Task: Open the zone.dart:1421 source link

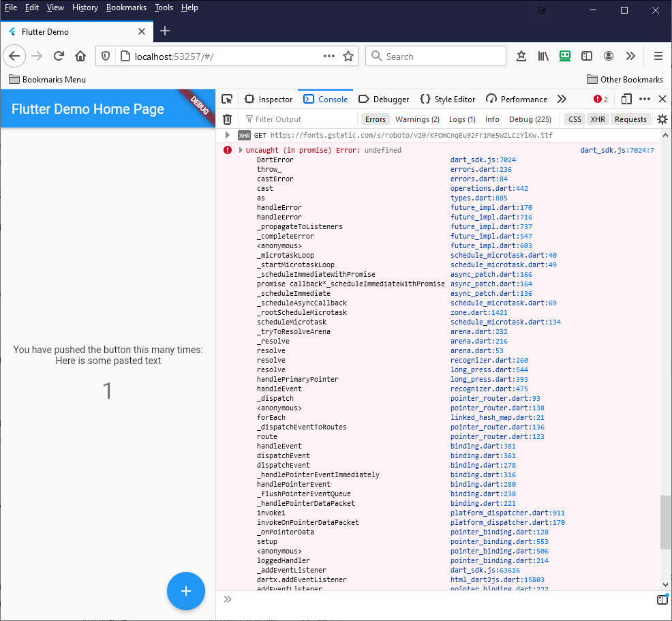Action: [x=478, y=312]
